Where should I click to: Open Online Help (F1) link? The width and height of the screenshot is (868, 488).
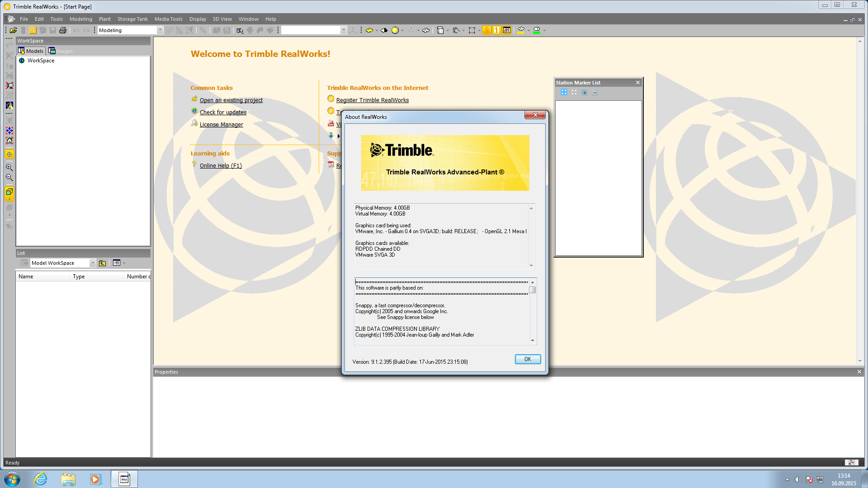(221, 166)
